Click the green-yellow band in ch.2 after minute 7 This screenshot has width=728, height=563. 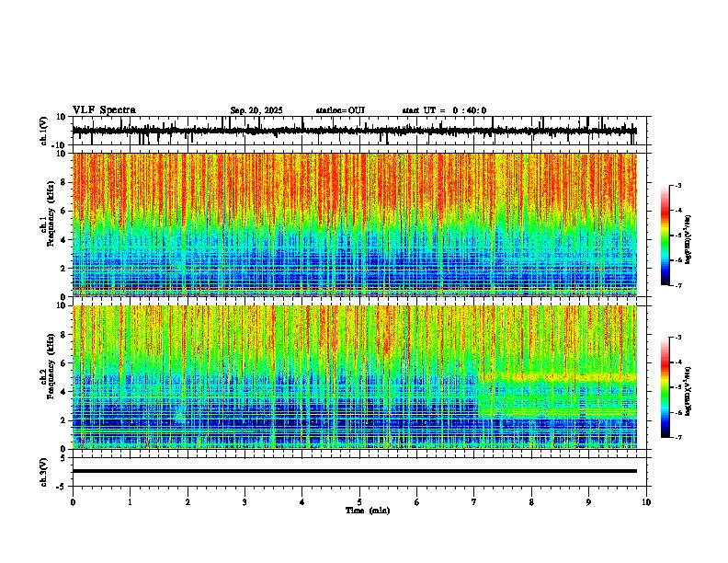[557, 394]
